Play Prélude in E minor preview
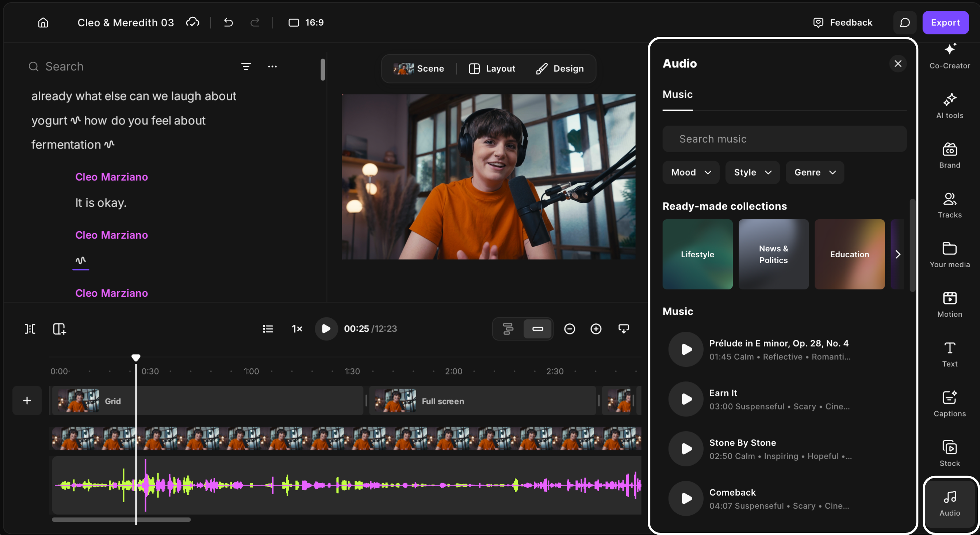The width and height of the screenshot is (980, 535). (686, 350)
